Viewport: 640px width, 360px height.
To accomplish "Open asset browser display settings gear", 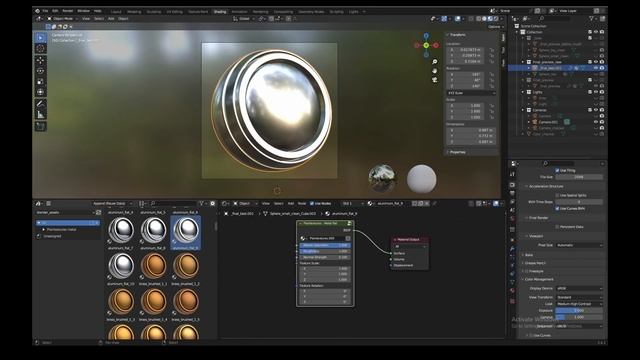I will coord(212,203).
